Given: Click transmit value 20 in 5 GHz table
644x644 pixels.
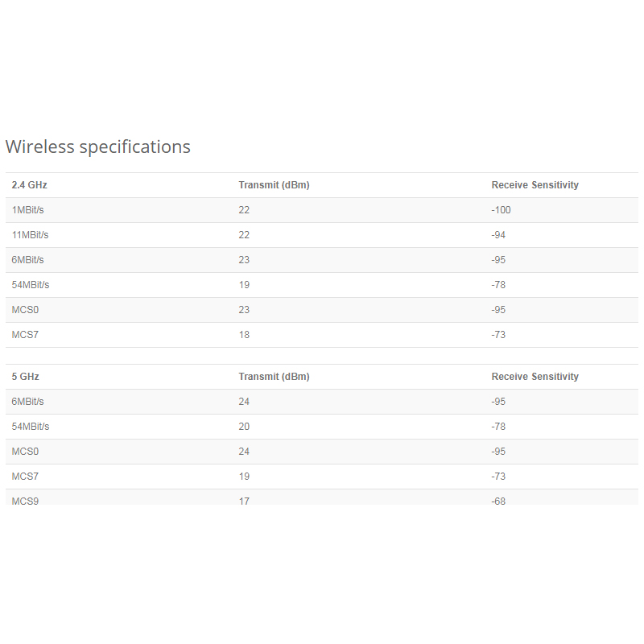Looking at the screenshot, I should click(244, 427).
